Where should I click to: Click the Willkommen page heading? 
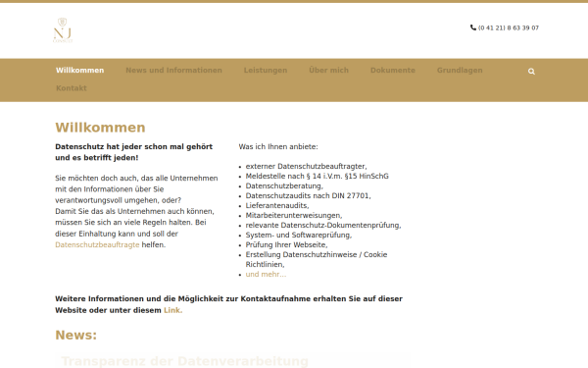100,128
